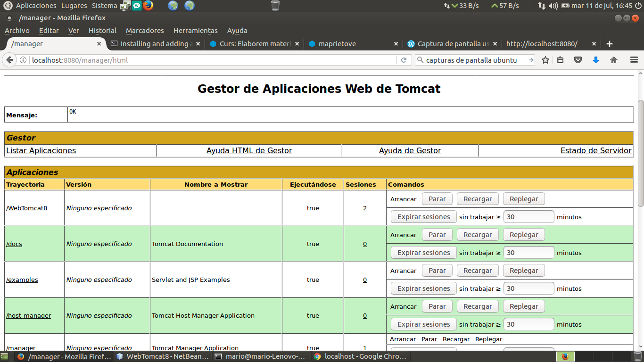Image resolution: width=644 pixels, height=362 pixels.
Task: Open the Marcadores menu
Action: point(145,31)
